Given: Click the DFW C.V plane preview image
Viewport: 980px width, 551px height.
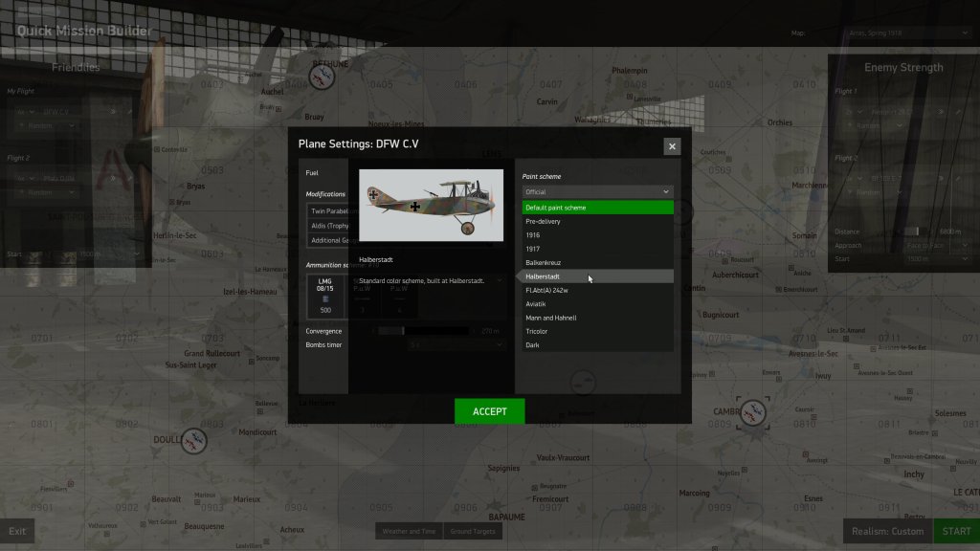Looking at the screenshot, I should (x=431, y=205).
